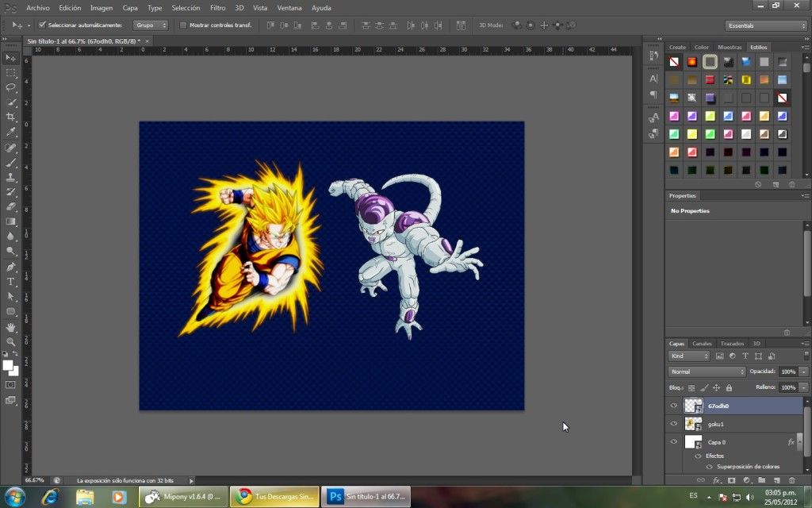Viewport: 812px width, 508px height.
Task: Switch to the Canales tab
Action: tap(702, 343)
